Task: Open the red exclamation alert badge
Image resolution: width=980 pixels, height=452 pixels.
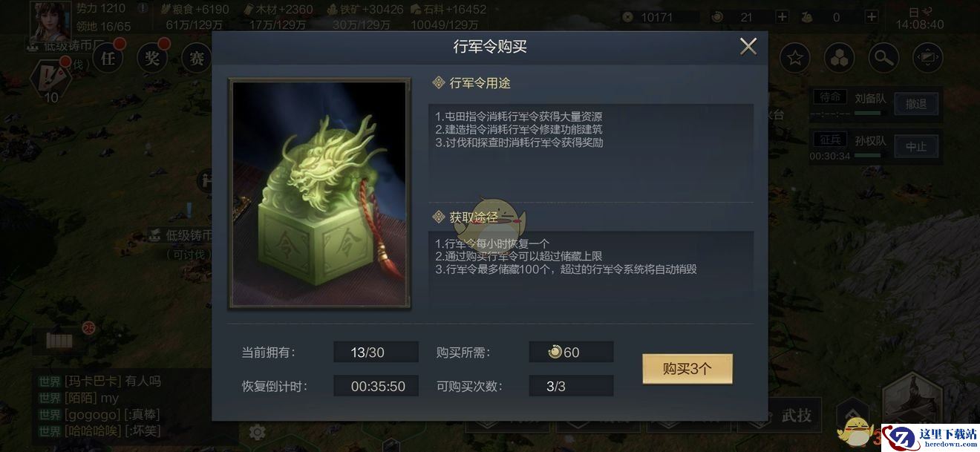Action: [50, 76]
